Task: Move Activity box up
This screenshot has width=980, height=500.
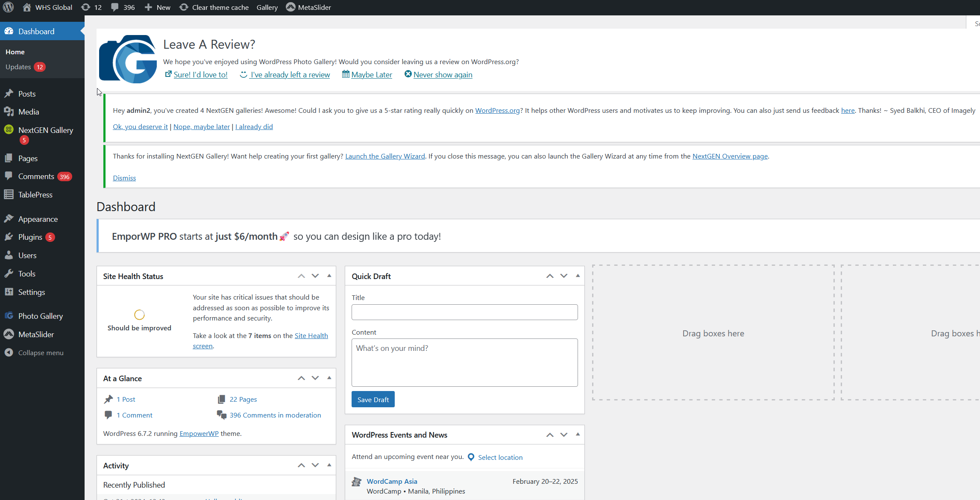Action: [x=302, y=465]
